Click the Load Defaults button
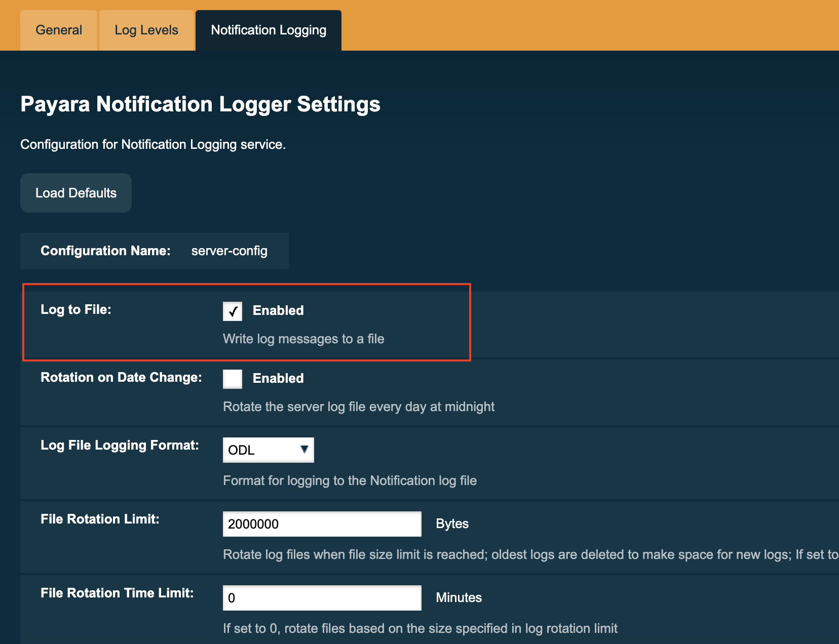The image size is (839, 644). (x=75, y=192)
